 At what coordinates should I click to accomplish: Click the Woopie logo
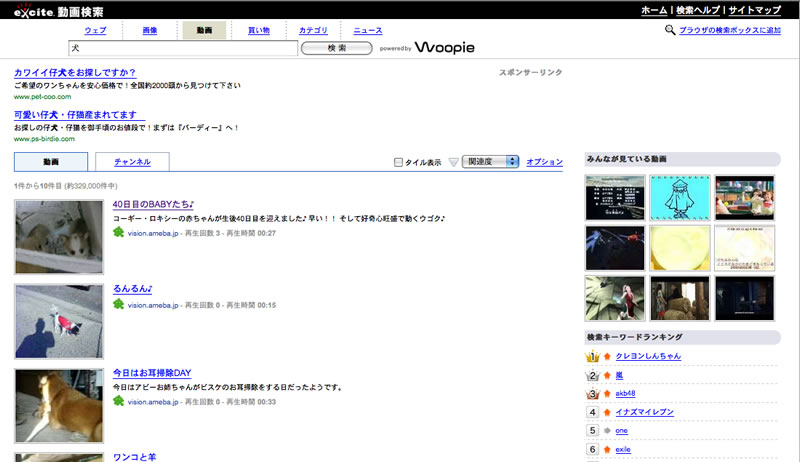pos(445,48)
